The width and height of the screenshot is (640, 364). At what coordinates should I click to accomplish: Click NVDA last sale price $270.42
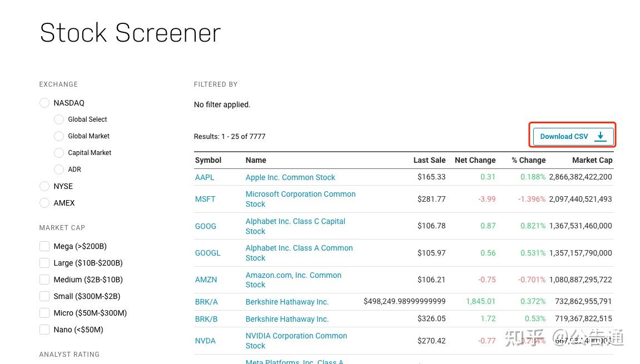pyautogui.click(x=431, y=341)
